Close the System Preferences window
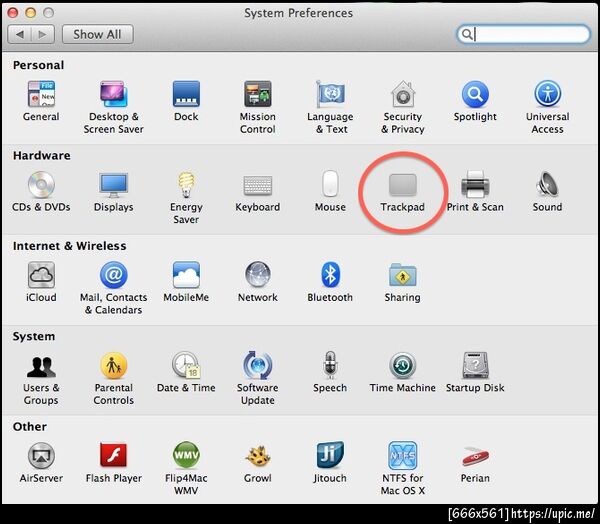Image resolution: width=600 pixels, height=524 pixels. pos(13,13)
